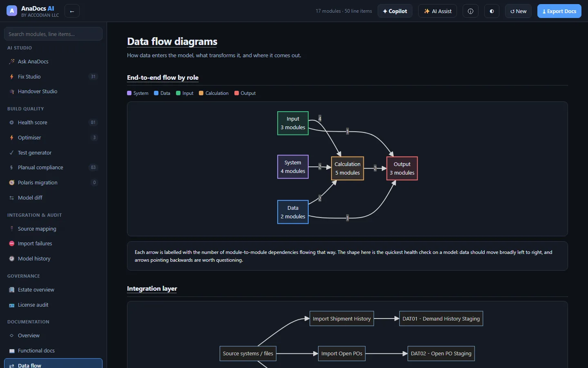Open Model diff
The width and height of the screenshot is (588, 368).
pos(53,198)
